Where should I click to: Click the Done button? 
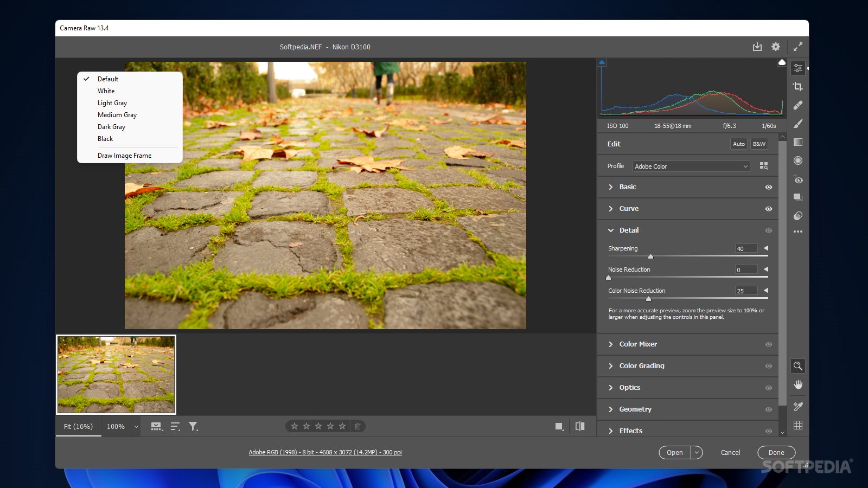point(776,452)
